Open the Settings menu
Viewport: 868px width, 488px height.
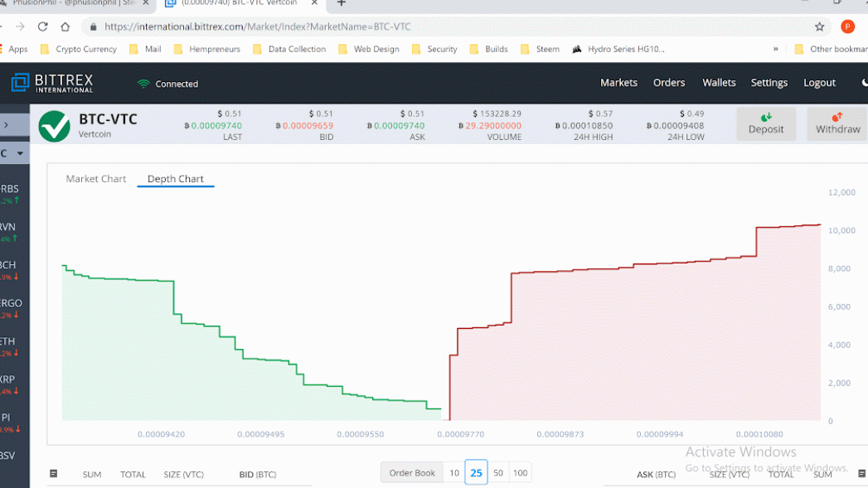coord(769,83)
